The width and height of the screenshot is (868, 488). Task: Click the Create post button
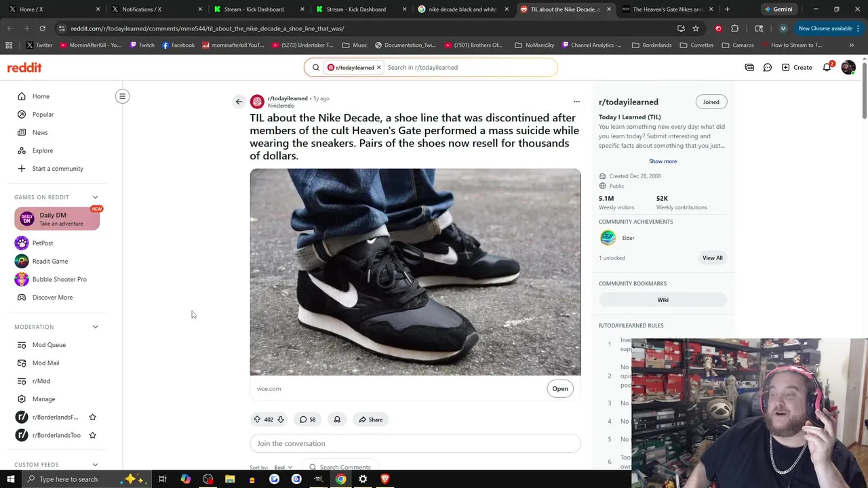pyautogui.click(x=797, y=67)
